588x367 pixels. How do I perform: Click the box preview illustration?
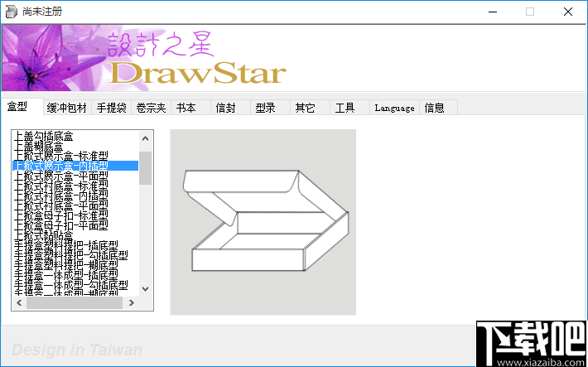tap(263, 222)
